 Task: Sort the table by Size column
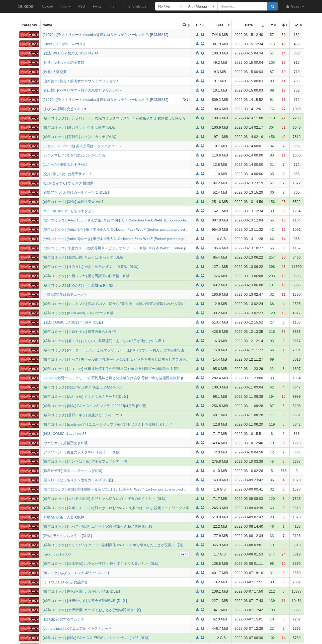220,25
